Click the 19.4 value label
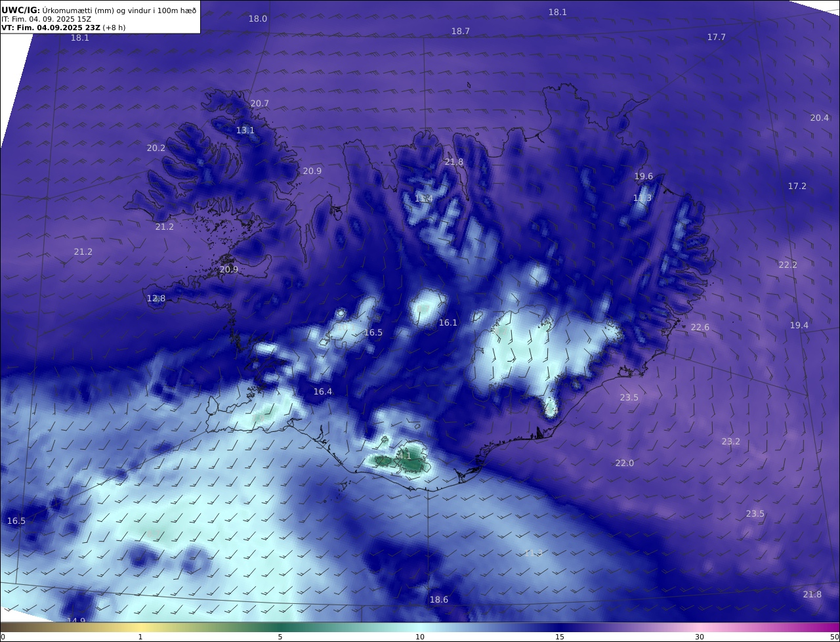The width and height of the screenshot is (840, 642). tap(799, 325)
